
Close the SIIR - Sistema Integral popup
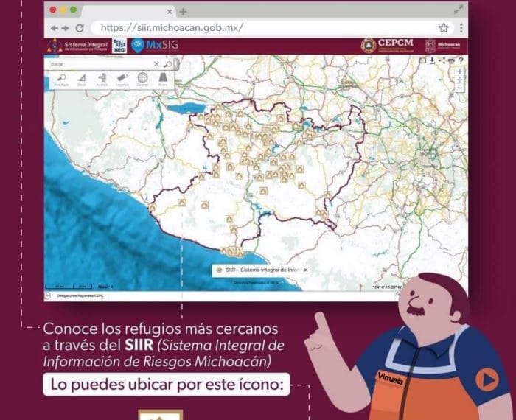pyautogui.click(x=306, y=270)
